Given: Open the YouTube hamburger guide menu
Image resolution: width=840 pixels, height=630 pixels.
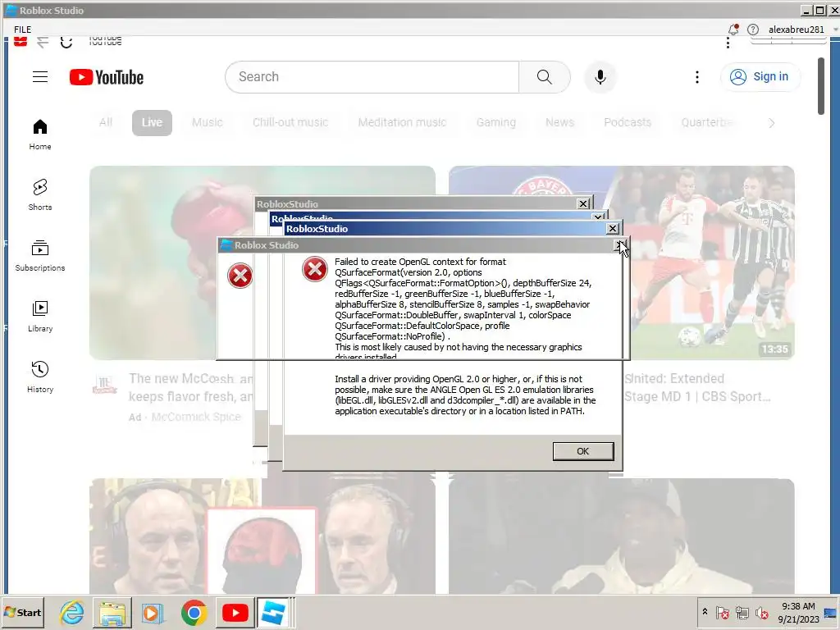Looking at the screenshot, I should point(40,76).
